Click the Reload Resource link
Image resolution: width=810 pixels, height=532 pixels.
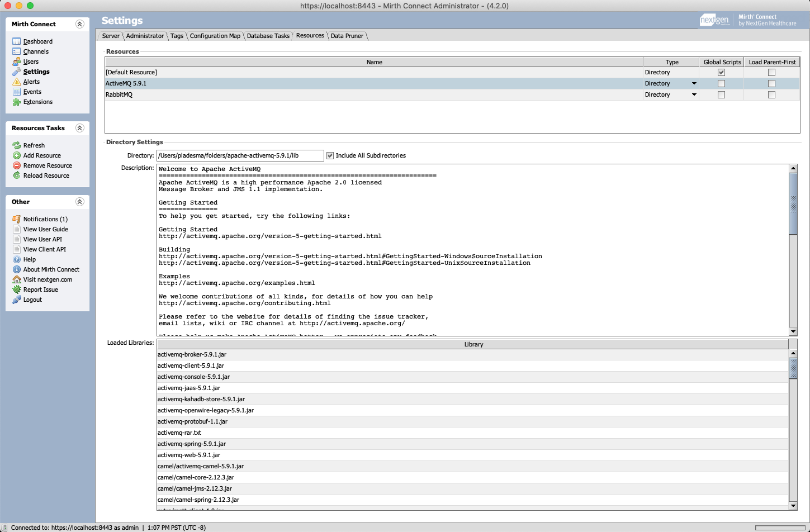point(46,175)
